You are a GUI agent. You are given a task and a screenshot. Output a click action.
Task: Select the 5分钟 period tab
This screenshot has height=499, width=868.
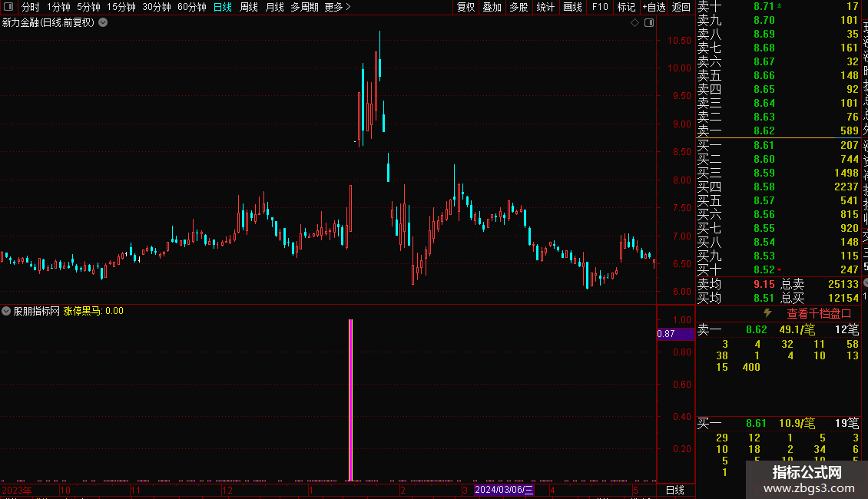coord(88,7)
